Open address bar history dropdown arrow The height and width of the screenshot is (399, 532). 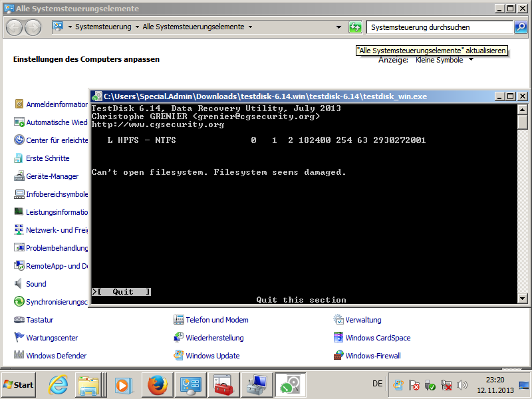[338, 27]
